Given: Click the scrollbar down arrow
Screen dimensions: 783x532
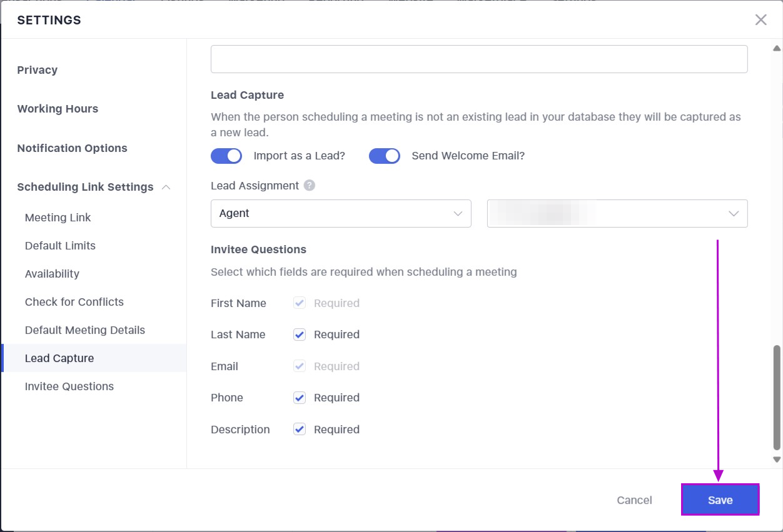Looking at the screenshot, I should (777, 459).
